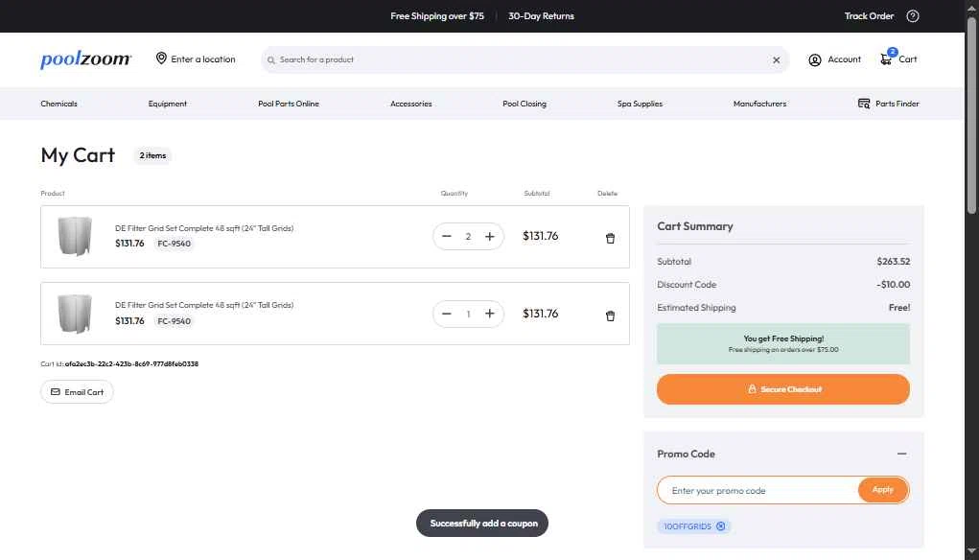Open the Pool Parts Online menu
The image size is (979, 560).
coord(289,104)
